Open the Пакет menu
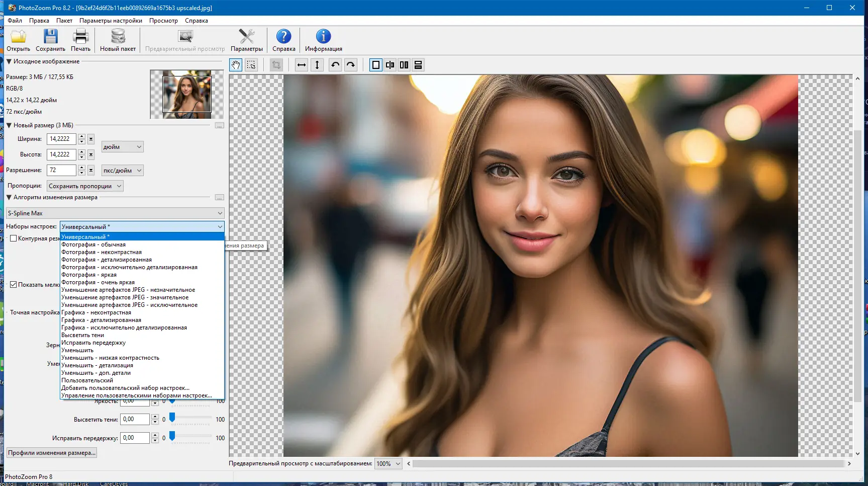 (x=64, y=21)
